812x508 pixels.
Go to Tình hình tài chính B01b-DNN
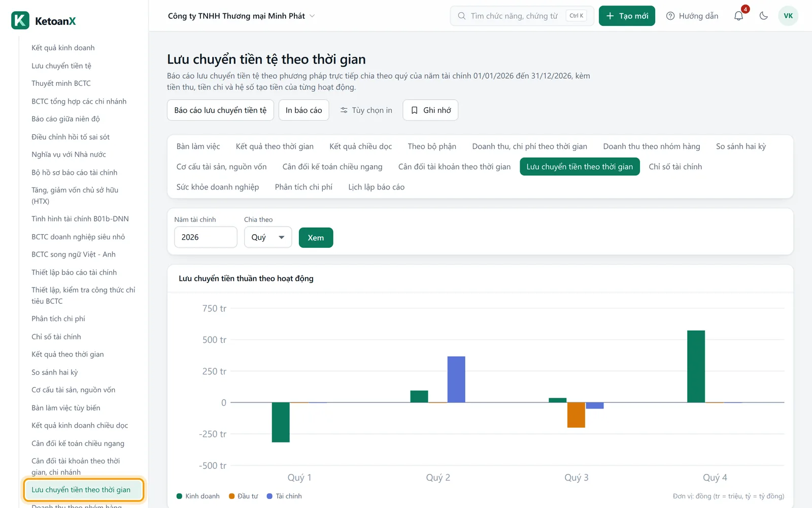point(80,219)
